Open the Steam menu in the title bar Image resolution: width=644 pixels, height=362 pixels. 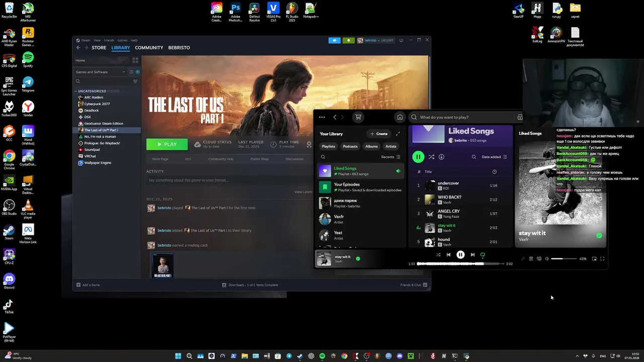(x=86, y=40)
